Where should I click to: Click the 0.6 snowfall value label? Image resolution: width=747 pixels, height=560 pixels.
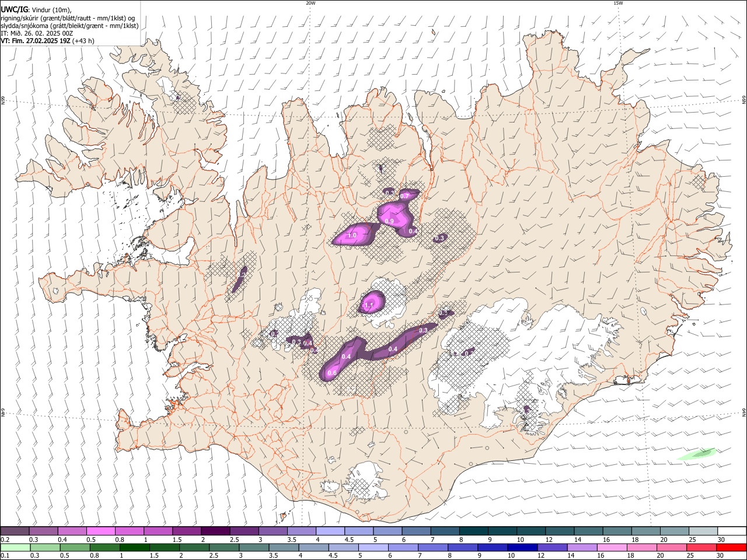[333, 373]
